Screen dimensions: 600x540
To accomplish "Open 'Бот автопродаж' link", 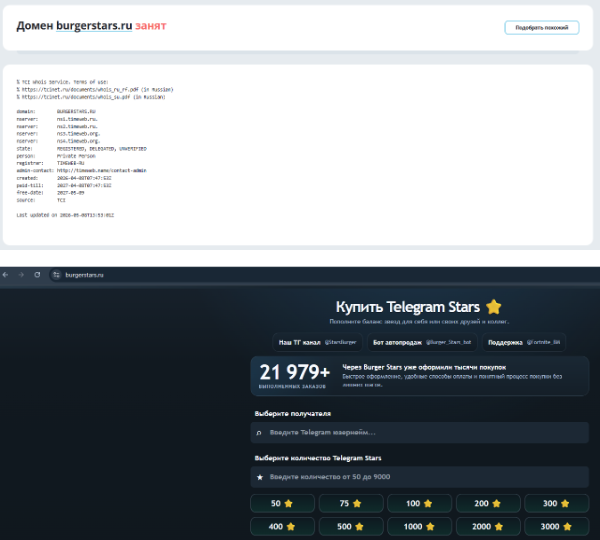I will 422,342.
